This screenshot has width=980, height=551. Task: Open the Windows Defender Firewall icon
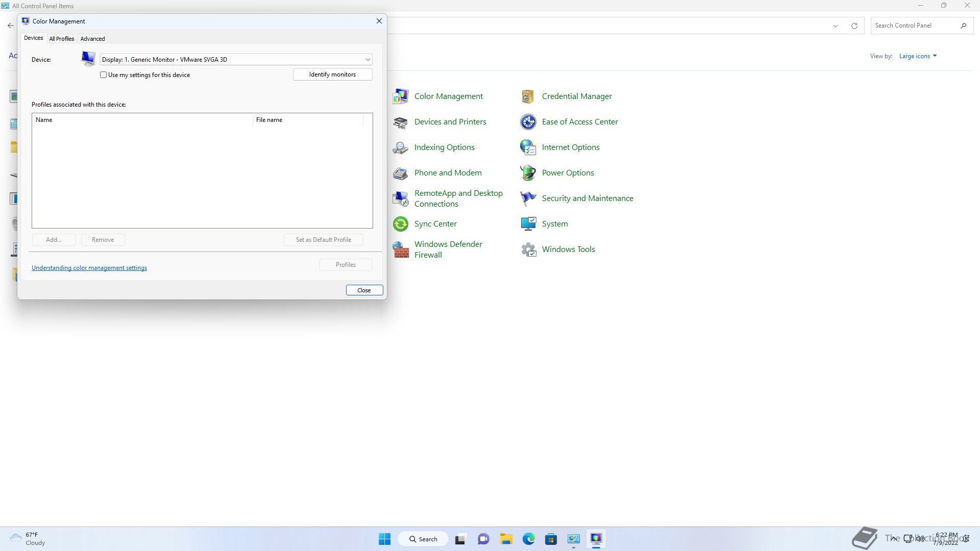401,249
